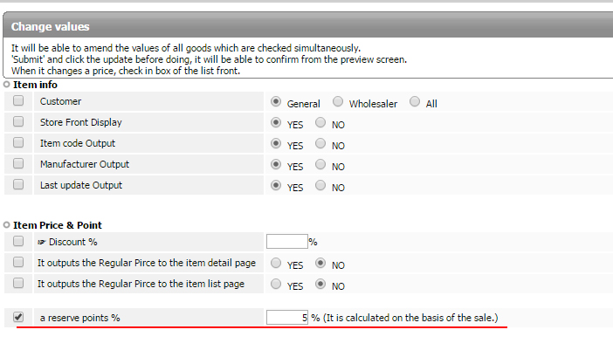Screen dimensions: 613x364
Task: Set Item code Output to NO
Action: click(x=320, y=144)
